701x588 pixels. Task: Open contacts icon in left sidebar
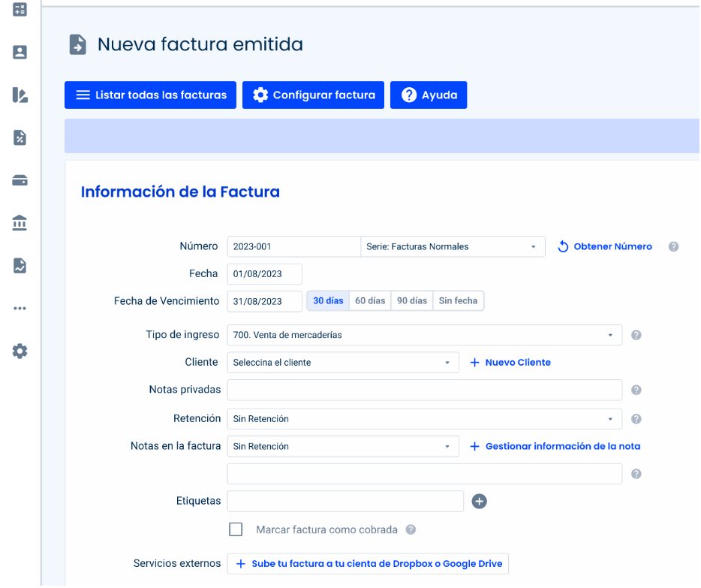(20, 52)
